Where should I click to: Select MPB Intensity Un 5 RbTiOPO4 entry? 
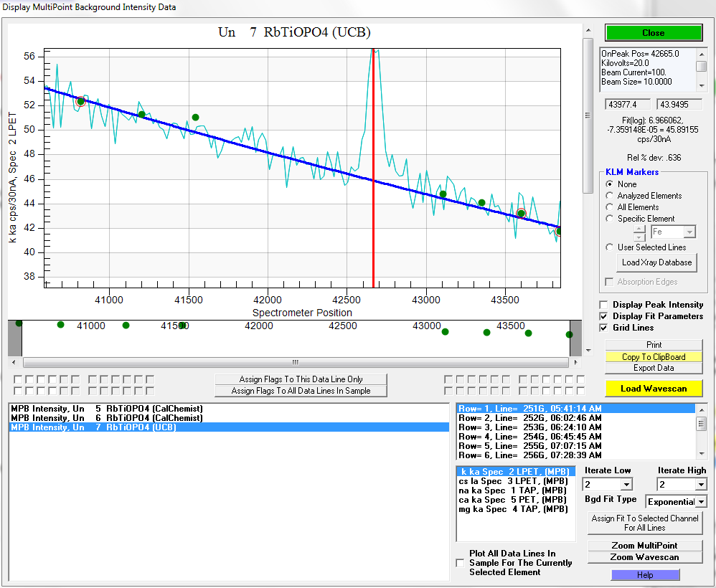(107, 408)
